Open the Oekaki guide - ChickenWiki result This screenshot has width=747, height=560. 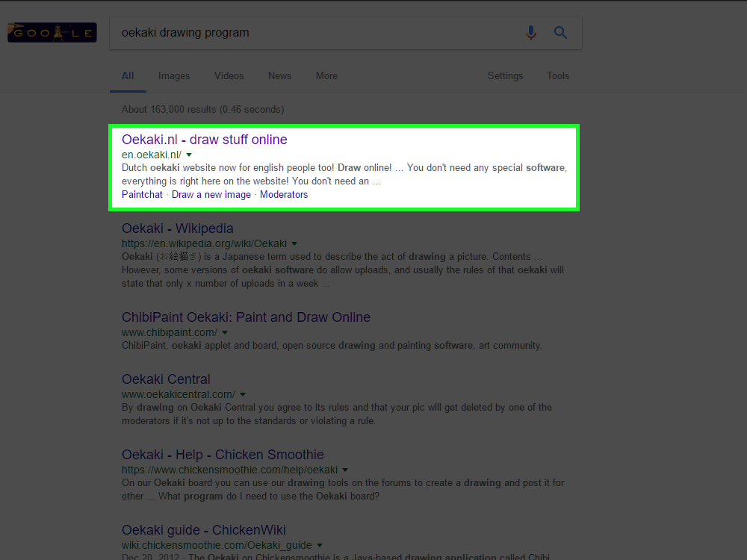(x=204, y=530)
